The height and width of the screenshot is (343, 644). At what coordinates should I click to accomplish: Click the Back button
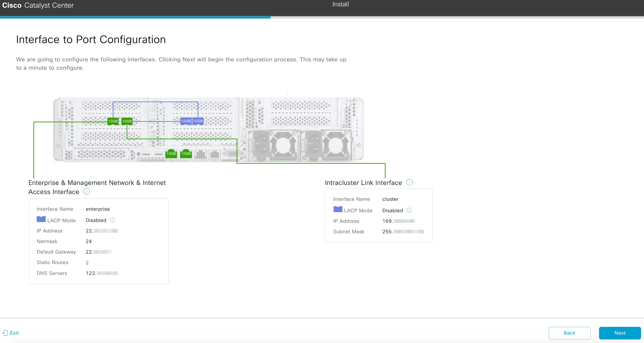[x=570, y=333]
